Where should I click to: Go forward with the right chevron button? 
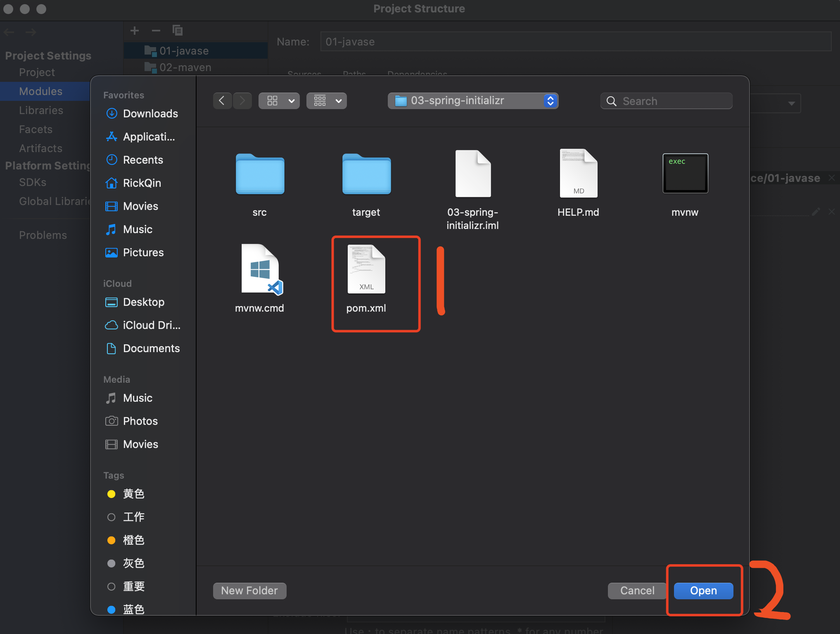[x=242, y=101]
